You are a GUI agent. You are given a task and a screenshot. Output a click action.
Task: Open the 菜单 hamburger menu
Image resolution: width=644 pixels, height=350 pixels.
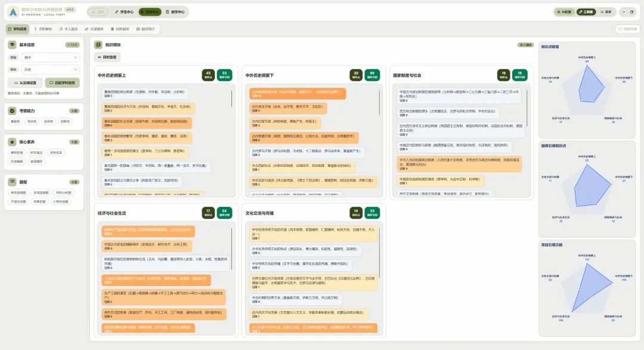click(x=606, y=12)
